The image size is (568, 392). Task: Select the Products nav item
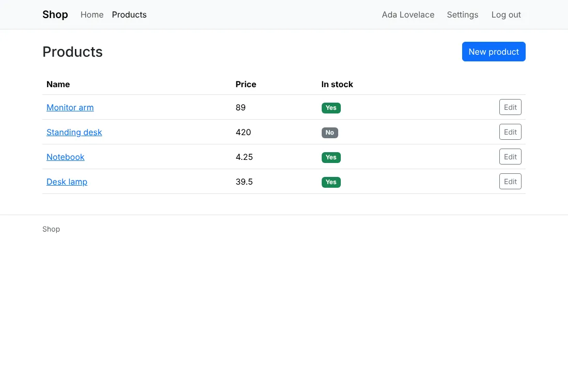[129, 14]
